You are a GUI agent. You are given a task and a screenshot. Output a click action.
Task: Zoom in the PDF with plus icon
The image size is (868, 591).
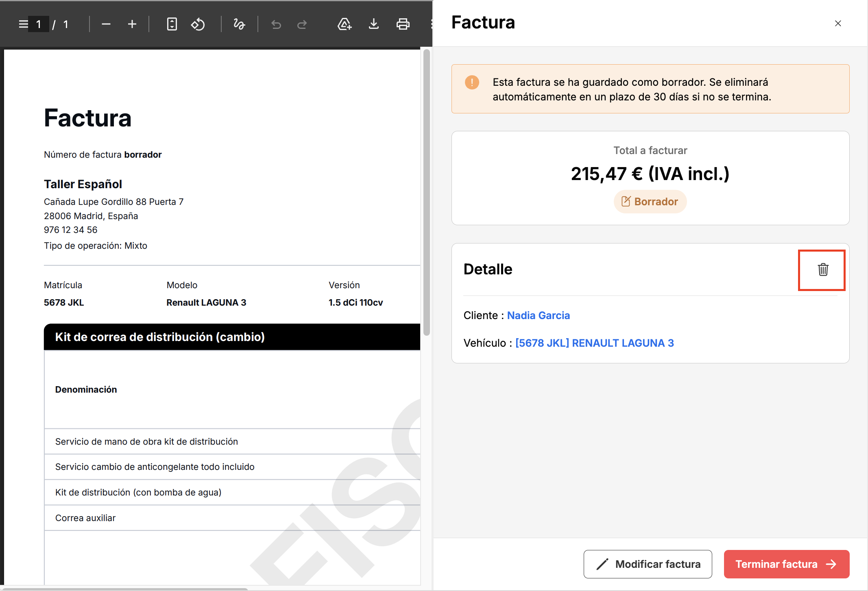click(x=132, y=24)
